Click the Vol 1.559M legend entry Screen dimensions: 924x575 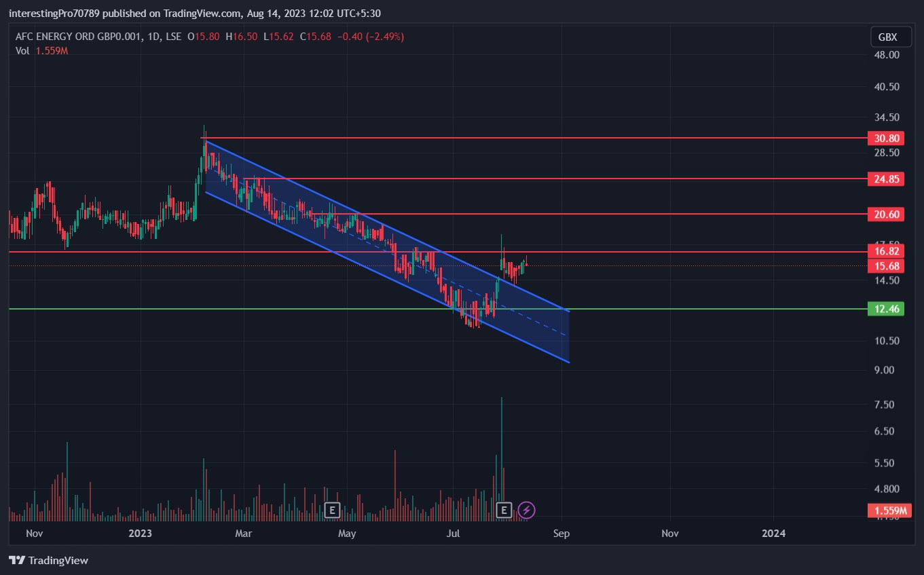coord(42,51)
